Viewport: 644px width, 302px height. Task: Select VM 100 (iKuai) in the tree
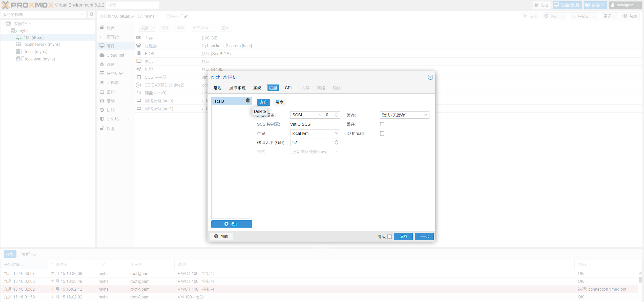click(x=34, y=37)
